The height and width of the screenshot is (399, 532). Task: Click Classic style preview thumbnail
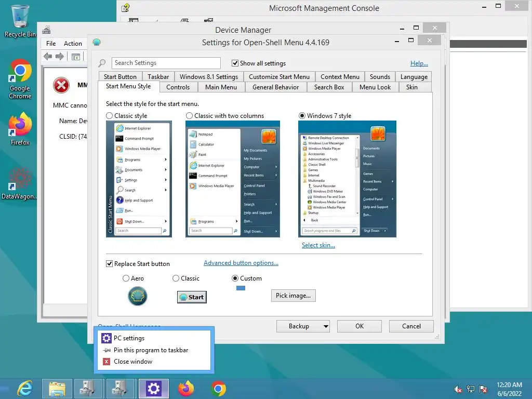139,179
